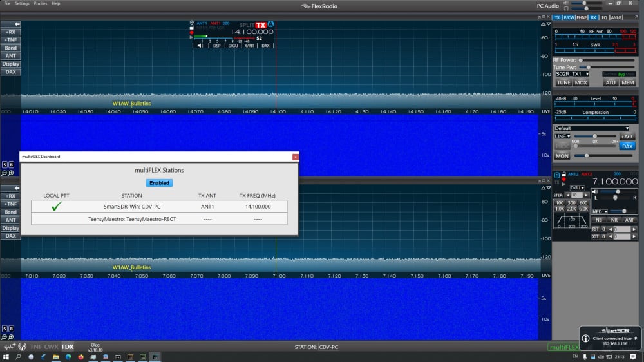Open the Default mic profile dropdown
This screenshot has height=362, width=644.
(x=591, y=128)
